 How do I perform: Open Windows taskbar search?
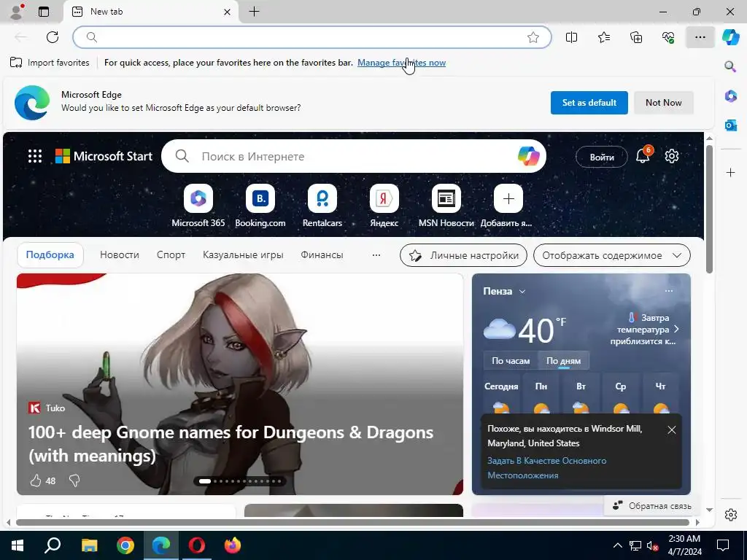53,545
